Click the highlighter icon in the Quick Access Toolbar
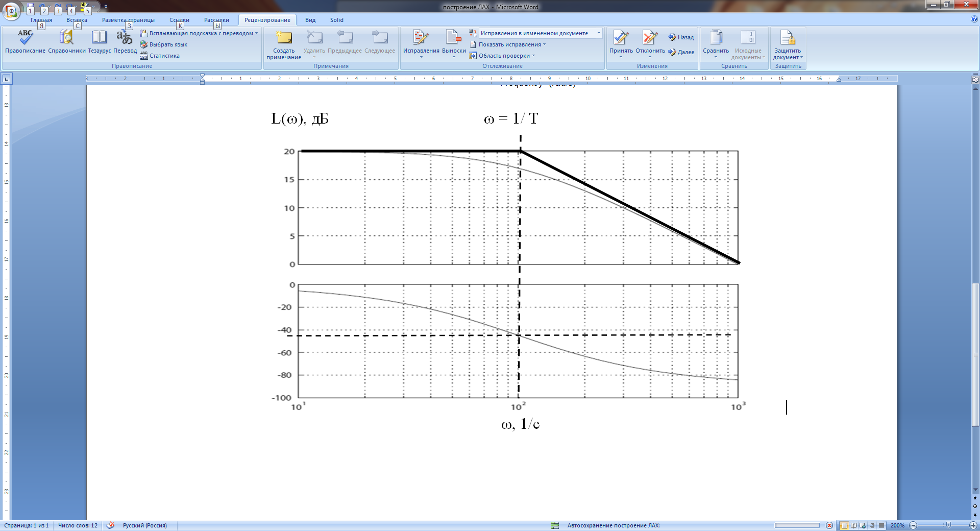The height and width of the screenshot is (531, 980). tap(85, 8)
